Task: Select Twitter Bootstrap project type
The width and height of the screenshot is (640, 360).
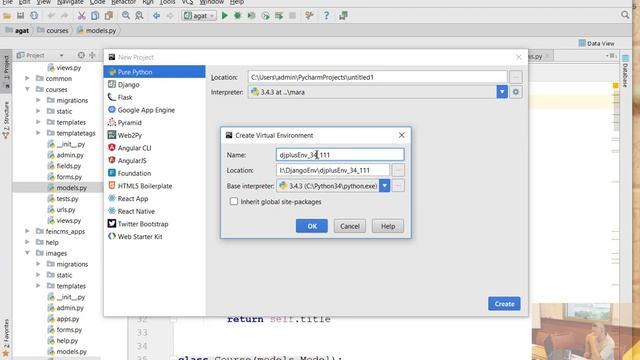Action: click(154, 224)
